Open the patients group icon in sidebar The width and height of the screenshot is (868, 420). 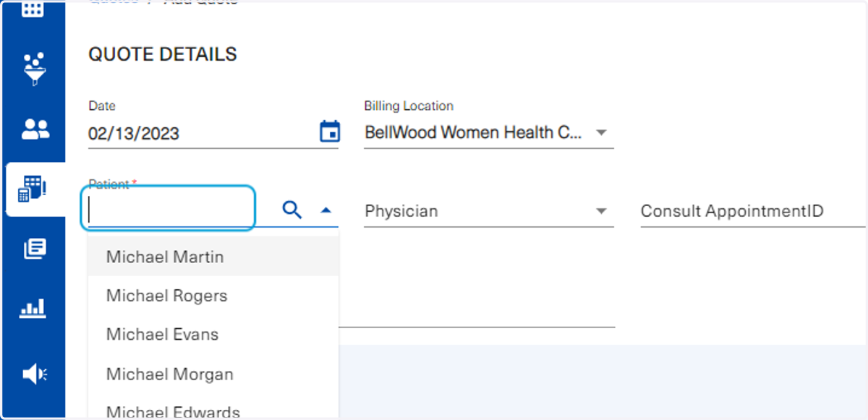[x=35, y=130]
